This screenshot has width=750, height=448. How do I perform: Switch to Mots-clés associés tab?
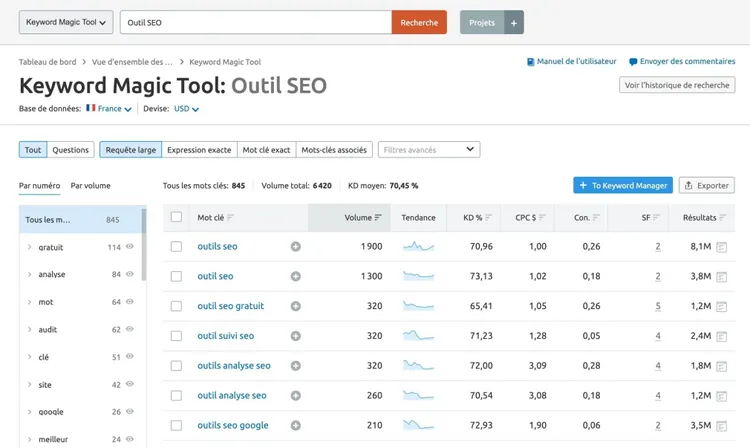334,150
